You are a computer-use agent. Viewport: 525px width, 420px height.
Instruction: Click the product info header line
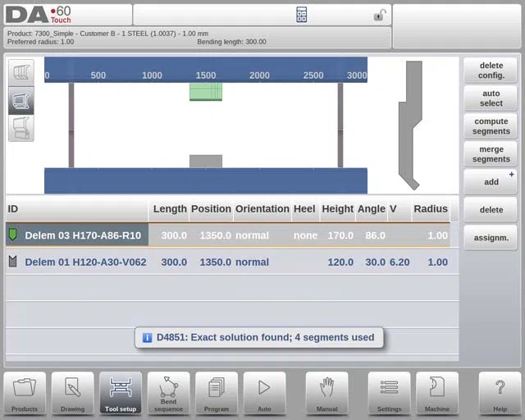107,34
